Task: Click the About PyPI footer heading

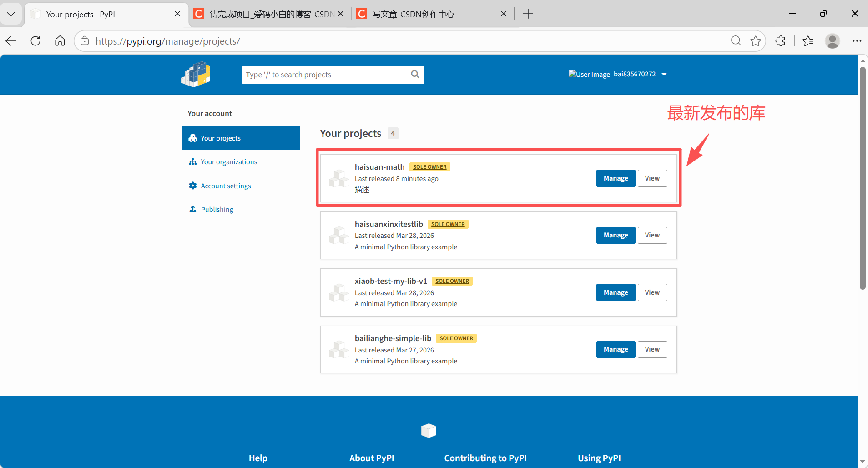Action: (372, 458)
